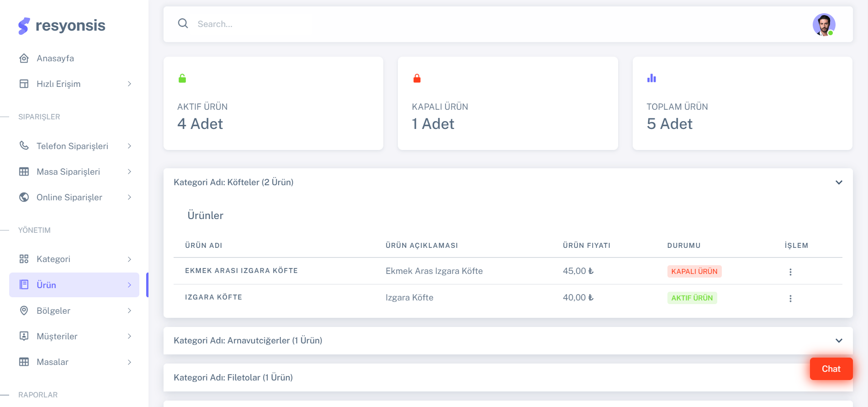Expand the Bölgeler submenu arrow
This screenshot has height=407, width=868.
130,311
